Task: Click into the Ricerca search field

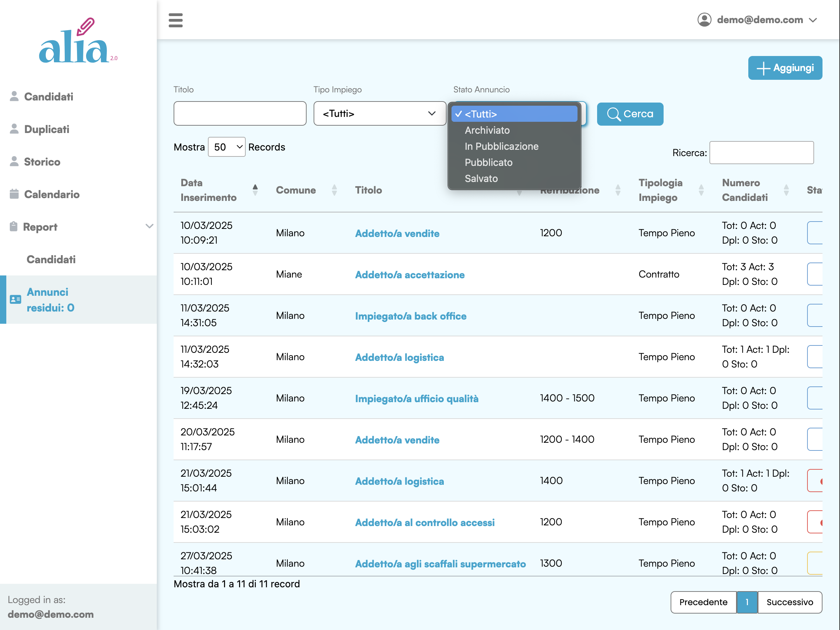Action: 761,153
